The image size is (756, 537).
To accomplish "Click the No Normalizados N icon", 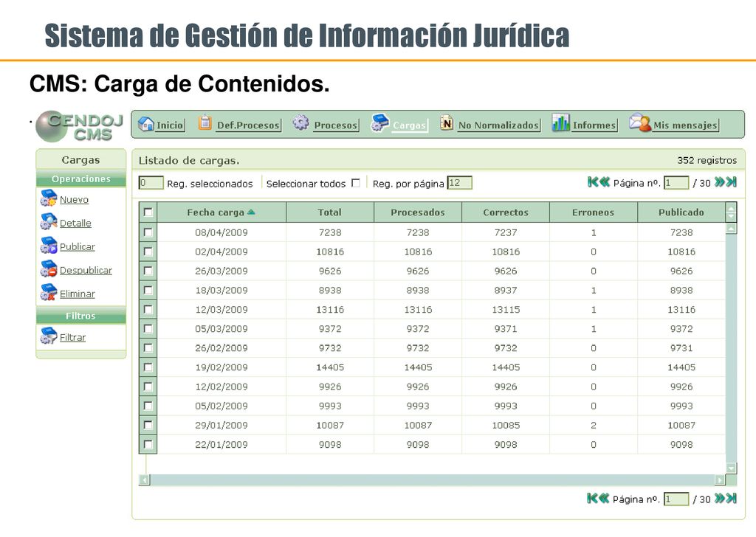I will click(447, 122).
